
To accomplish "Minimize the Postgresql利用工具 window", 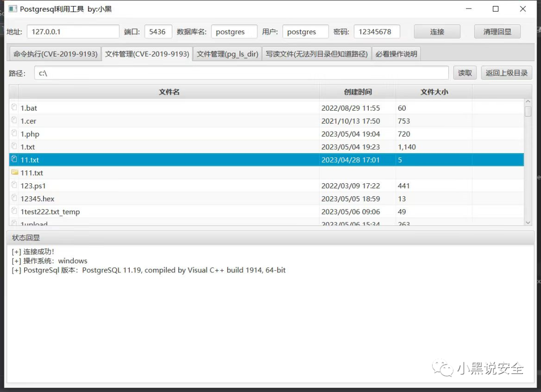I will [x=468, y=9].
